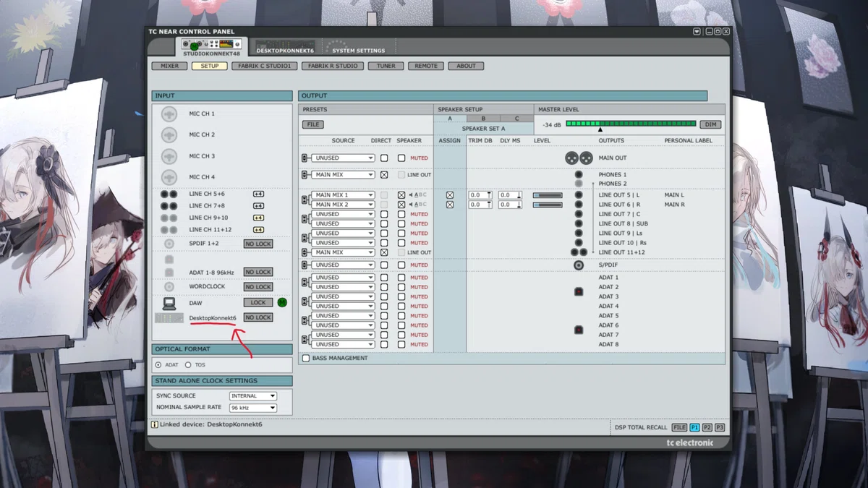Click the MIC CH 1 XLR connector icon

pyautogui.click(x=169, y=114)
